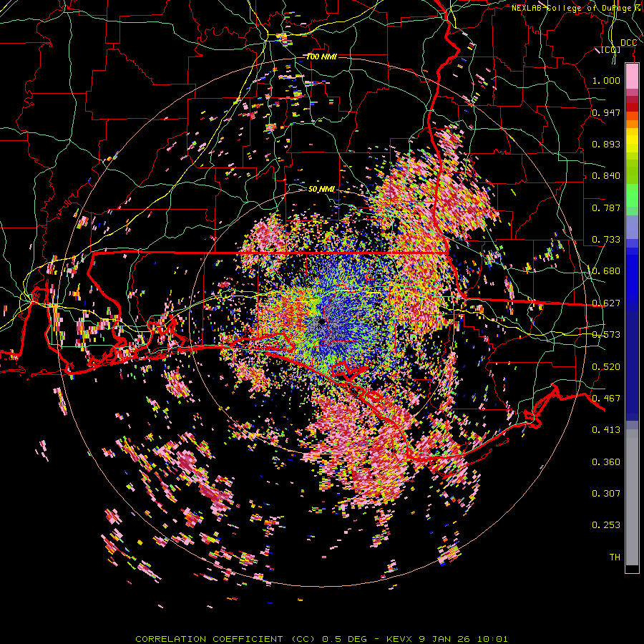Click the 0.467 legend value
Screen dimensions: 644x644
click(606, 399)
